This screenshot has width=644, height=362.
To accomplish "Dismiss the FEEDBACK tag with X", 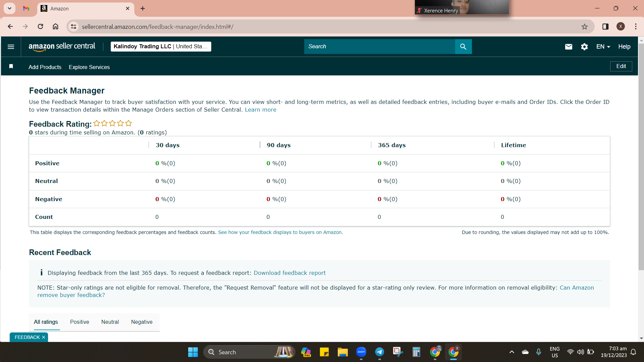I will coord(44,337).
